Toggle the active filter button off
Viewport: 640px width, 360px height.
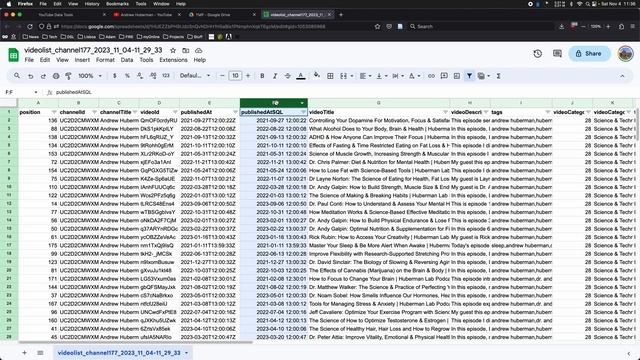click(x=469, y=76)
